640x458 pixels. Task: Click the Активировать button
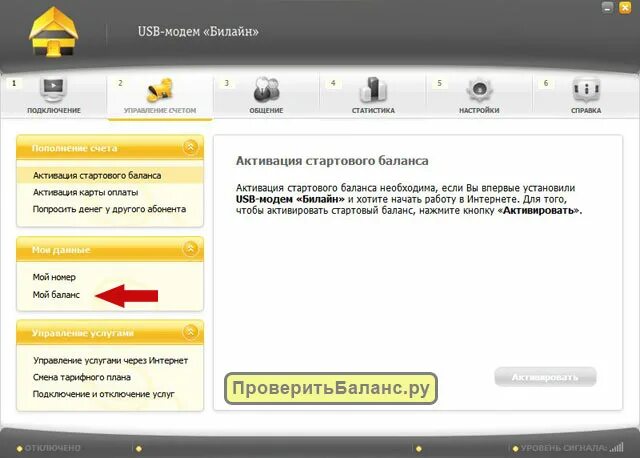[x=545, y=377]
